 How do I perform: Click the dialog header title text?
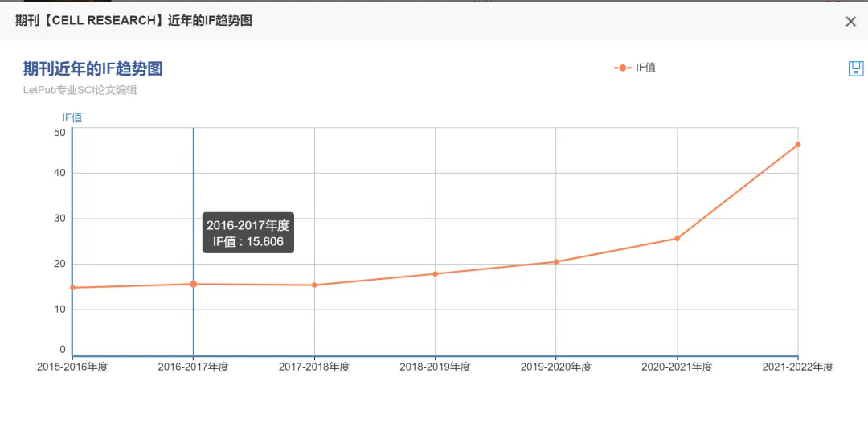pos(133,21)
